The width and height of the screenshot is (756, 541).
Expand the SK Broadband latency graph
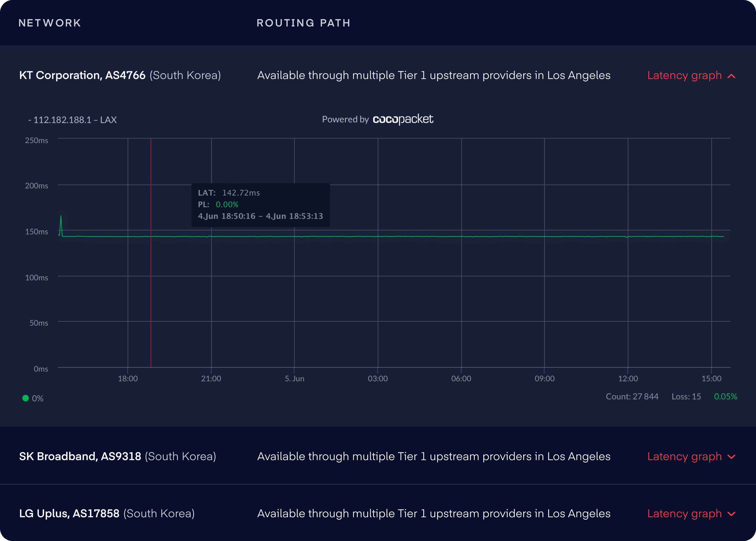(x=691, y=456)
